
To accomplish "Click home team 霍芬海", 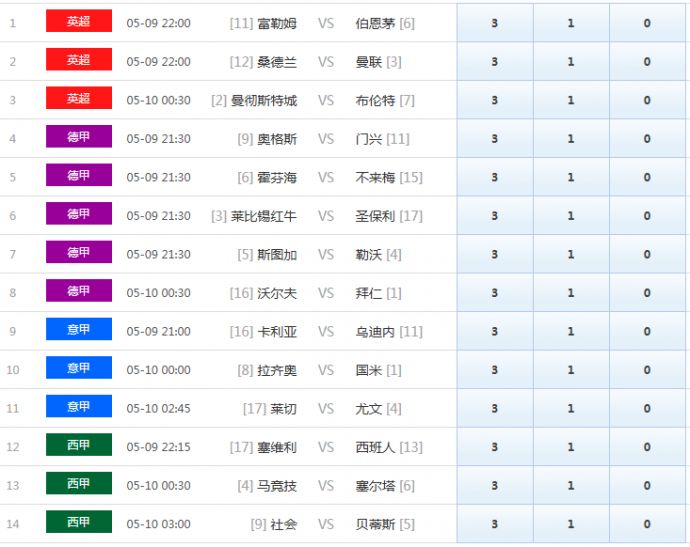I will pyautogui.click(x=277, y=177).
